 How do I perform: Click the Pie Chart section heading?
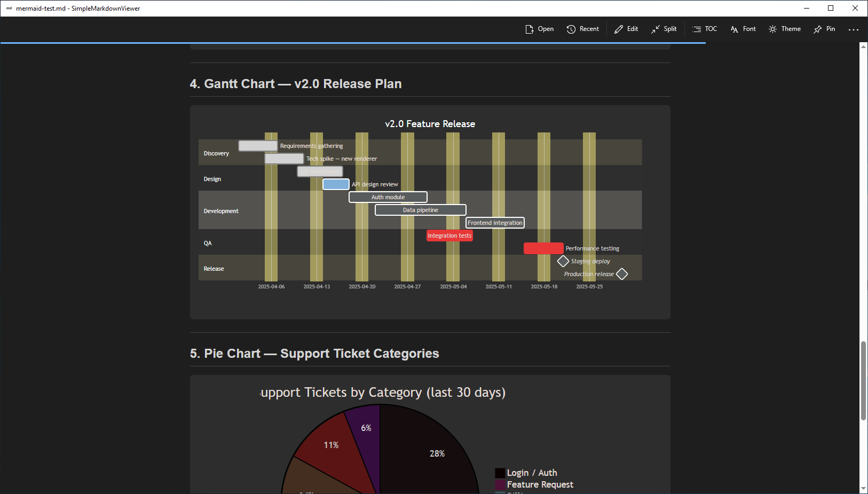pos(314,354)
